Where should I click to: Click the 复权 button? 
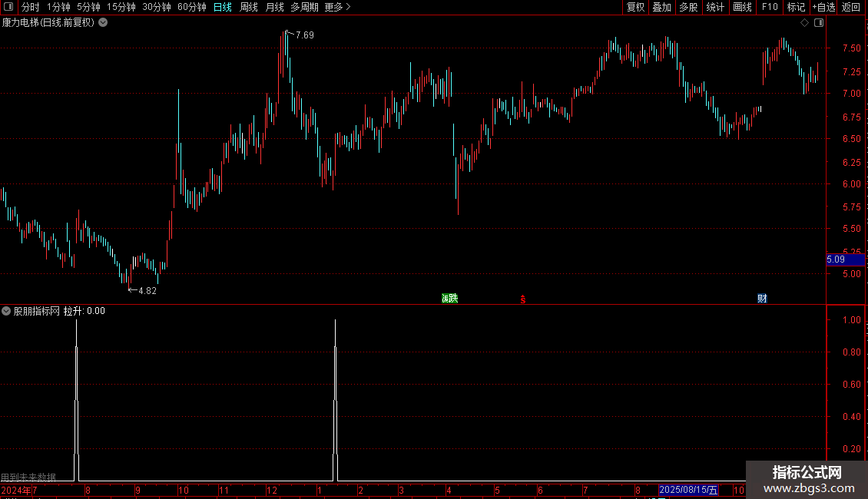pos(635,7)
